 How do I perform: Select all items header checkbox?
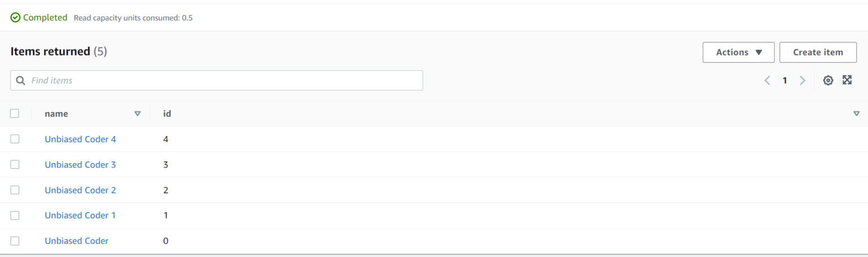(x=15, y=113)
